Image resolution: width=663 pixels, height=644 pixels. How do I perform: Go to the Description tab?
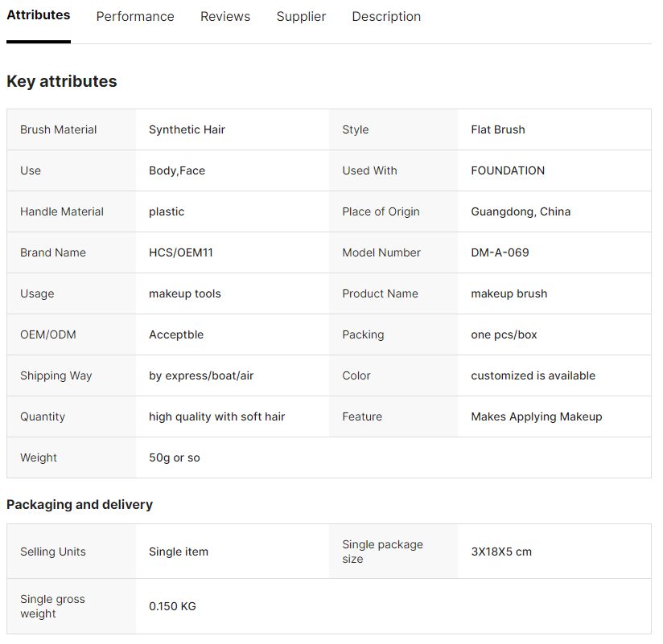click(386, 17)
